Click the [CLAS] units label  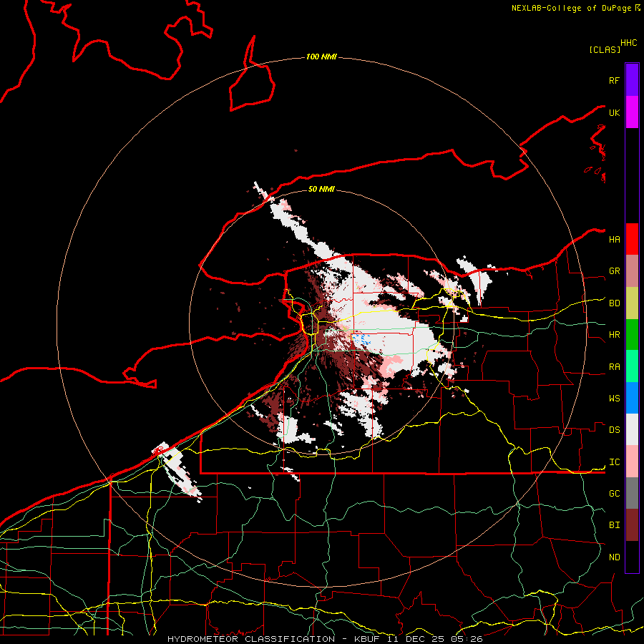[605, 49]
